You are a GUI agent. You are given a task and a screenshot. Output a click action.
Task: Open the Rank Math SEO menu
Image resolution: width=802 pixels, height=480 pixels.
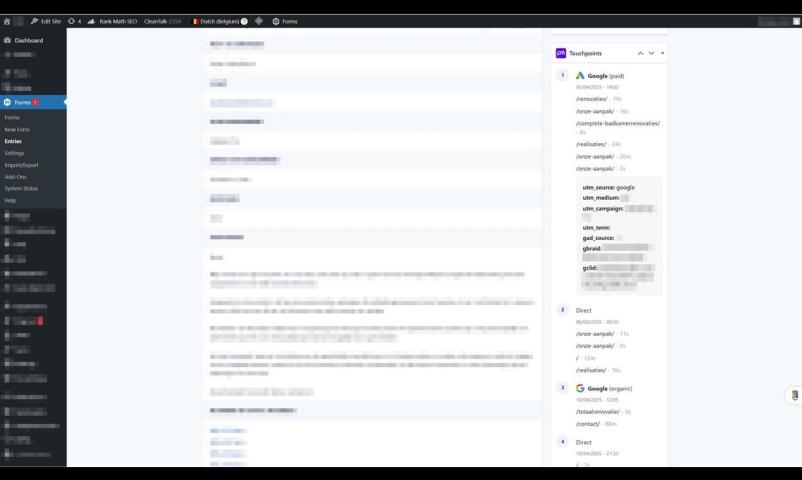(x=112, y=21)
